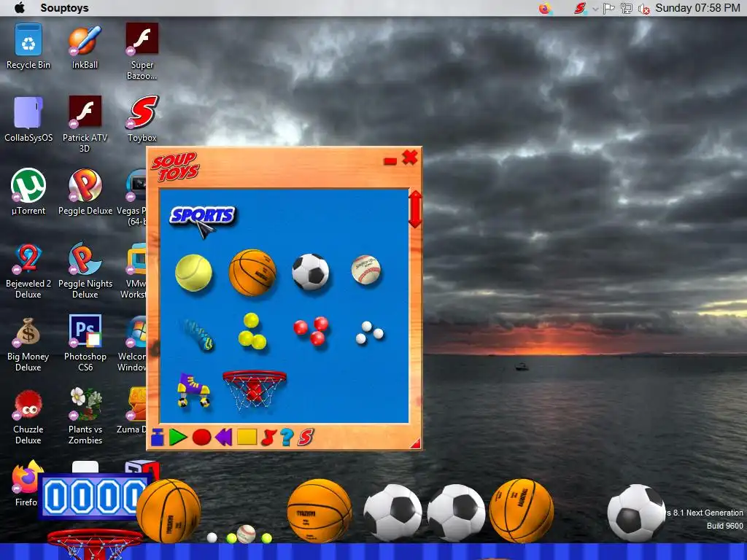
Task: Click the purple rewind arrows
Action: click(x=223, y=437)
